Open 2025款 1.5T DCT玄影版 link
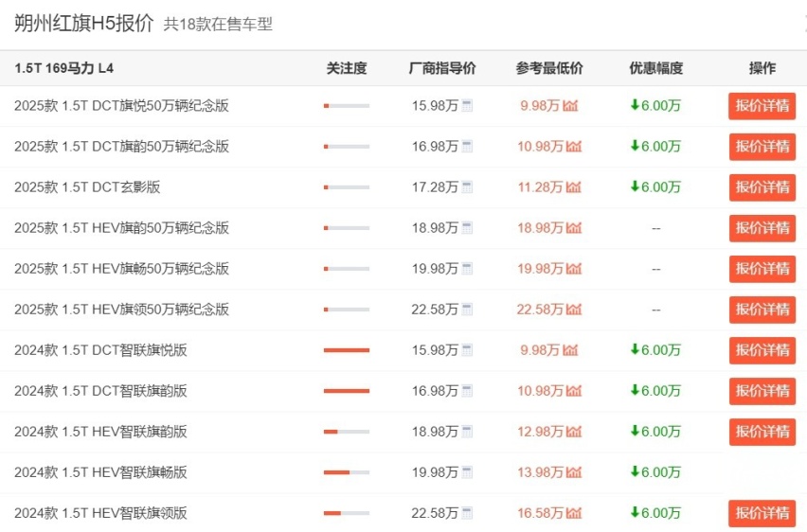Viewport: 807px width, 532px height. pos(87,187)
